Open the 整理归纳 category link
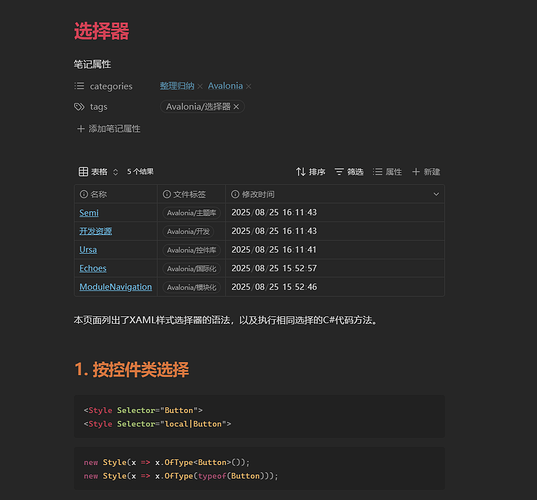 [x=177, y=86]
